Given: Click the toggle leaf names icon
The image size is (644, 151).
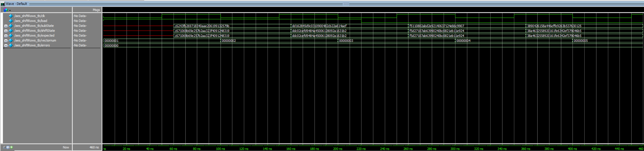Looking at the screenshot, I should tap(4, 147).
